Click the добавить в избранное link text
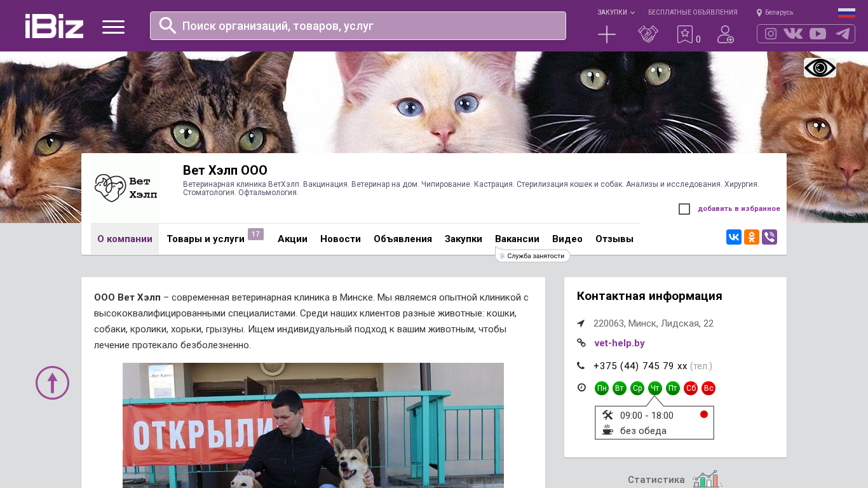868x488 pixels. pos(739,208)
